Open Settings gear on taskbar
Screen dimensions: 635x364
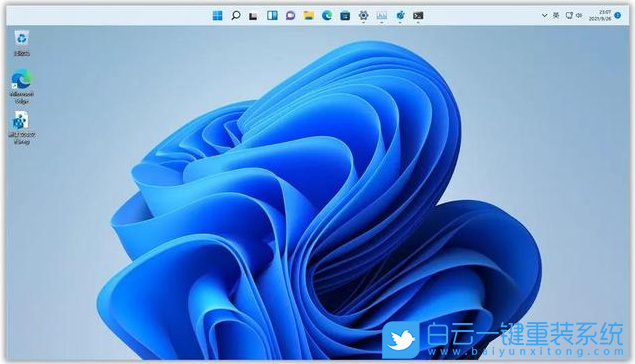click(363, 15)
